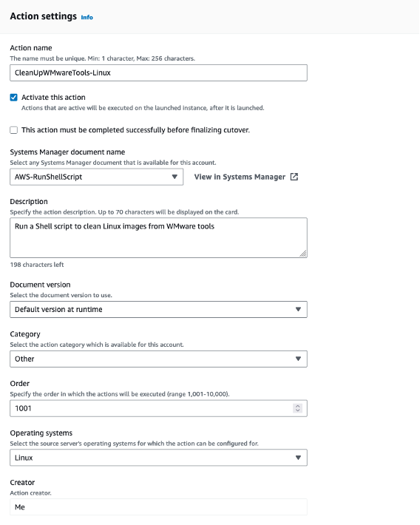
Task: Click the Document version dropdown arrow
Action: click(x=298, y=309)
